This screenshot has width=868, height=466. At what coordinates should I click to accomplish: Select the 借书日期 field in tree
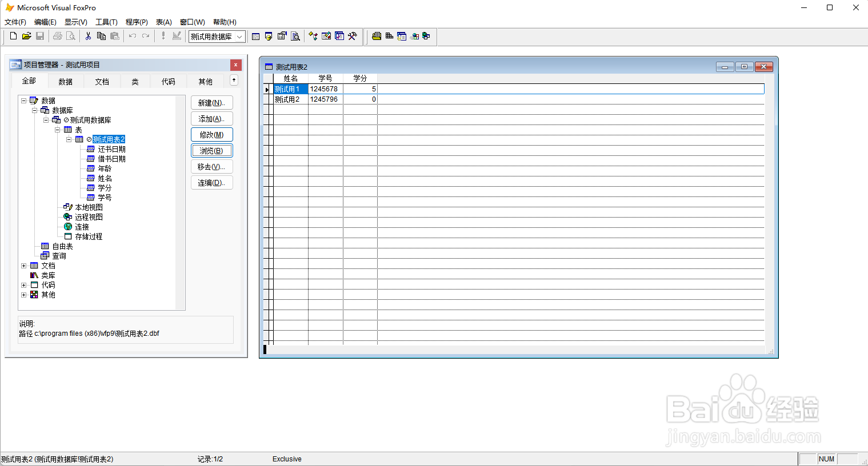(111, 159)
